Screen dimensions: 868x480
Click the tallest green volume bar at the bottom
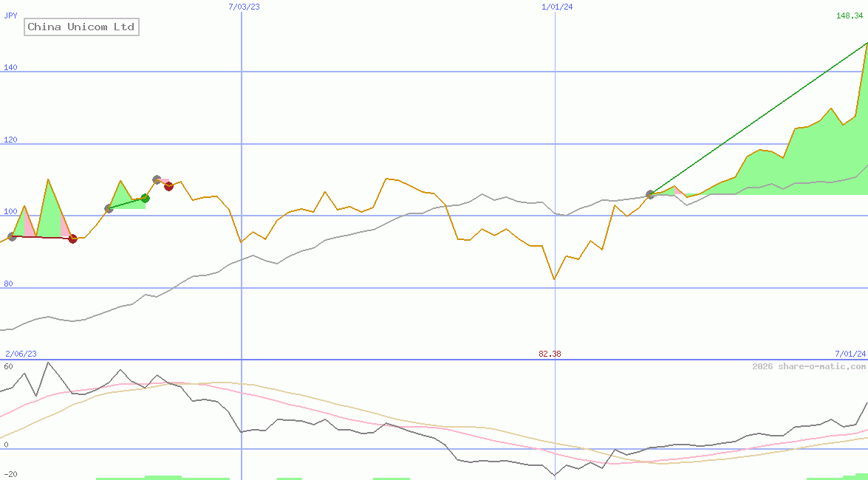[x=163, y=477]
